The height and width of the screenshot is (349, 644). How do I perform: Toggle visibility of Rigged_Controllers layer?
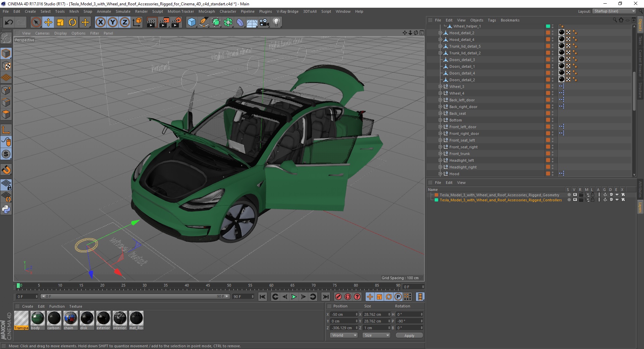coord(575,200)
